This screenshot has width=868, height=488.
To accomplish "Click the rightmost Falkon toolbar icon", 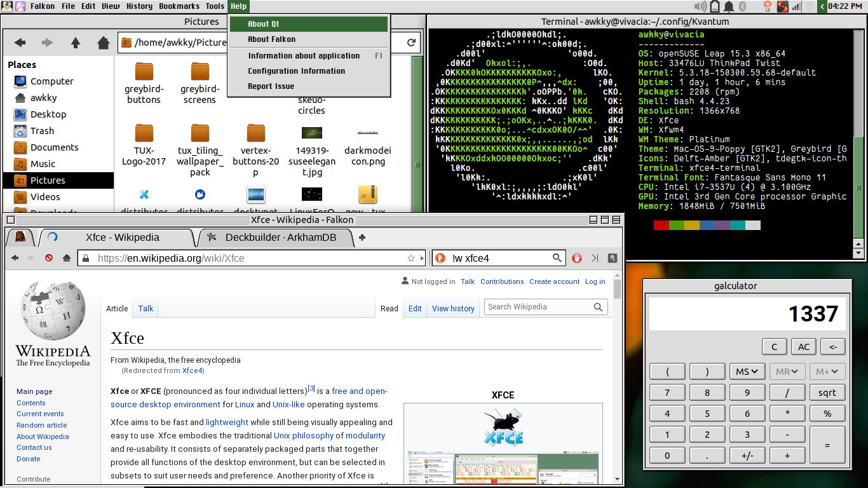I will pos(613,258).
